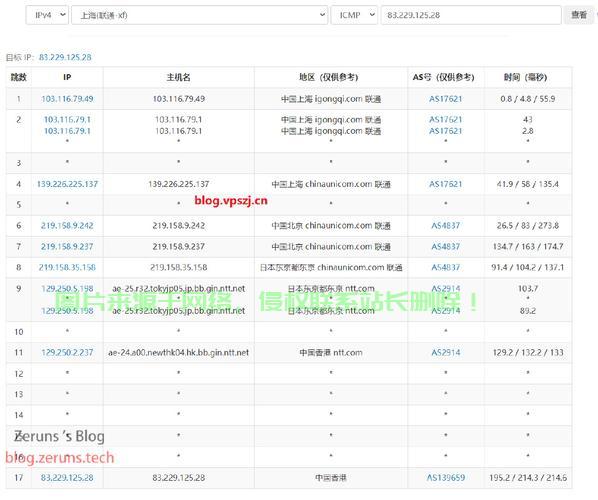Open AS2914 link in hop 11 row
This screenshot has width=598, height=500.
tap(445, 352)
